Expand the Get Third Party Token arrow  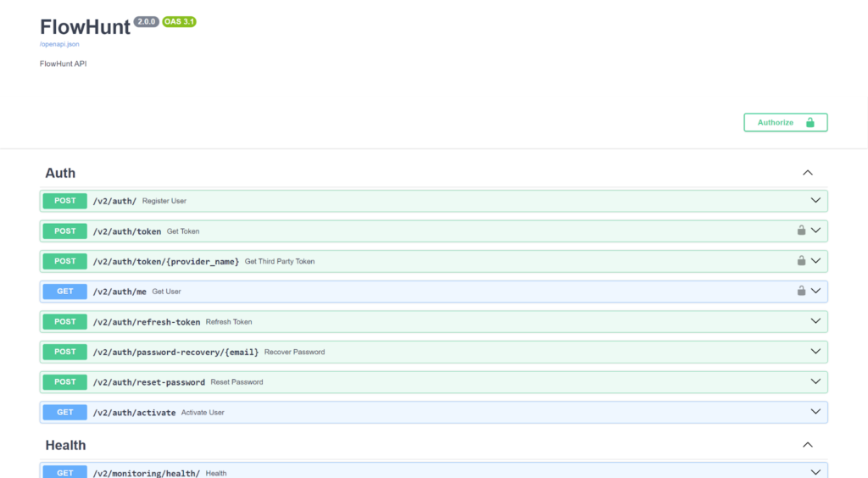(815, 260)
